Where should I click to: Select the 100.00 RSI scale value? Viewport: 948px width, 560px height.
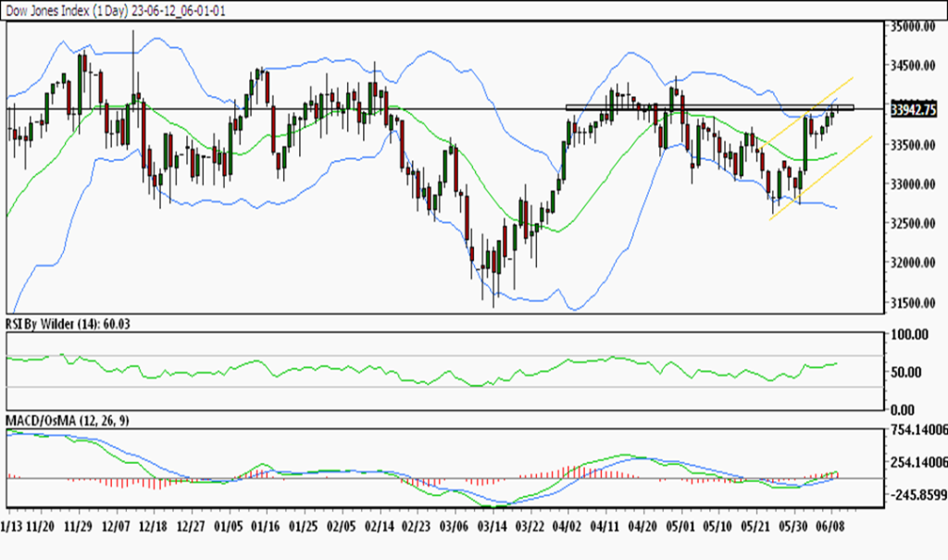(x=910, y=334)
